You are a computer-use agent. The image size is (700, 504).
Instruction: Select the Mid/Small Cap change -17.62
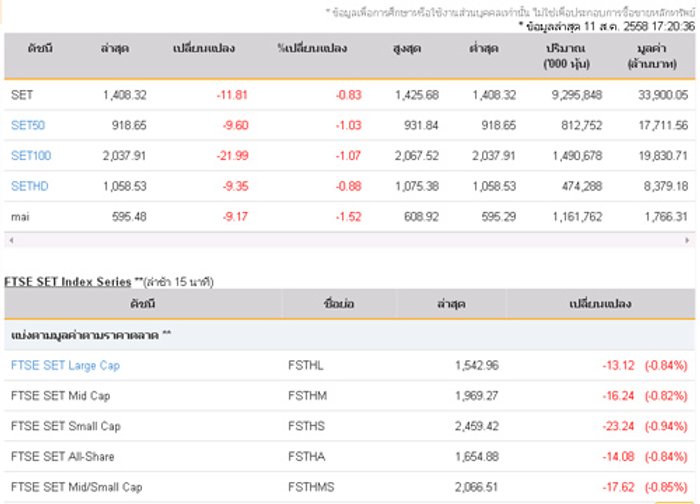click(x=618, y=487)
